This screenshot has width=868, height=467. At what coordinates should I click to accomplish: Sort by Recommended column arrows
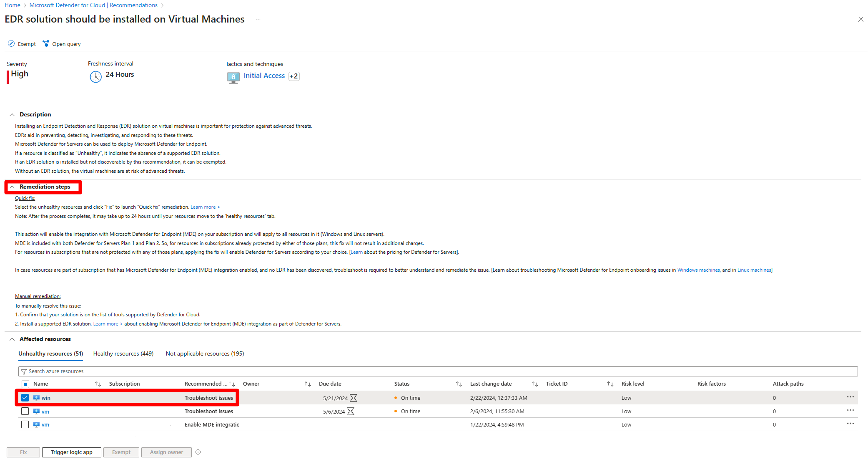(x=233, y=384)
